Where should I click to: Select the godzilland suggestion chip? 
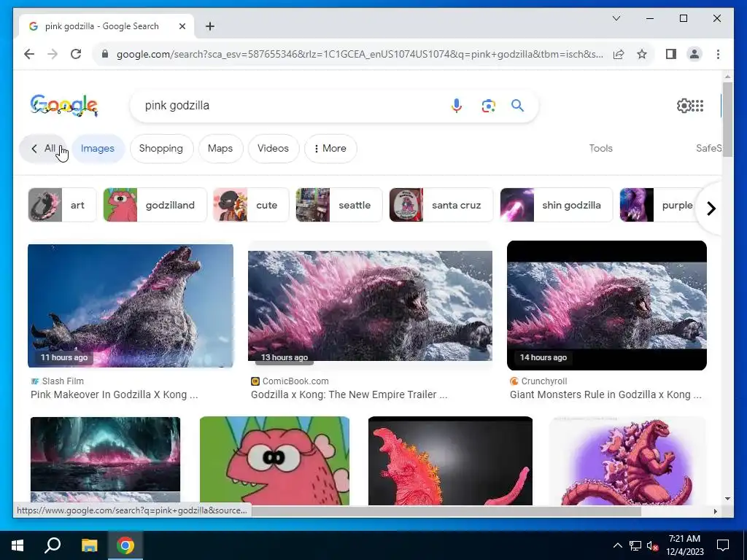pos(155,205)
